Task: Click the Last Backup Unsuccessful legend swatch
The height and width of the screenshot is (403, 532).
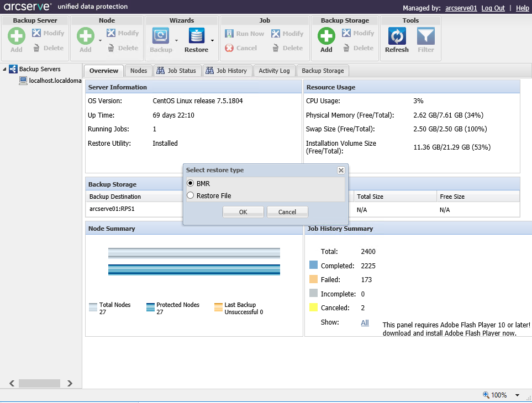Action: point(219,307)
